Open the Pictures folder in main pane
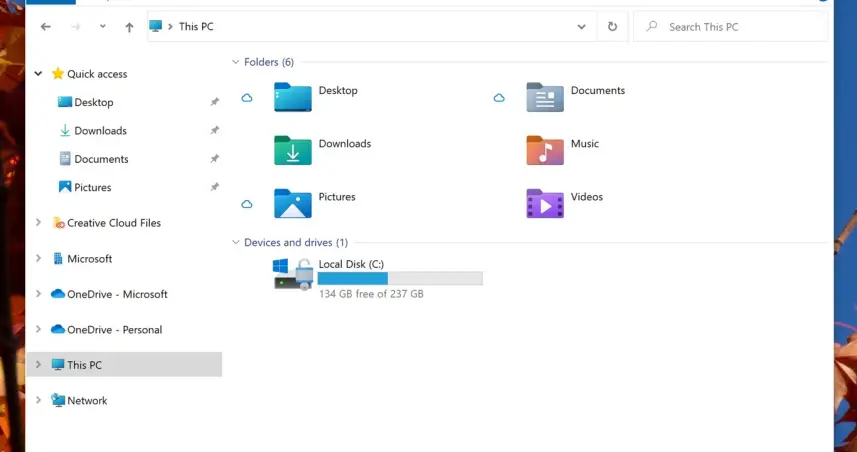857x452 pixels. coord(293,203)
